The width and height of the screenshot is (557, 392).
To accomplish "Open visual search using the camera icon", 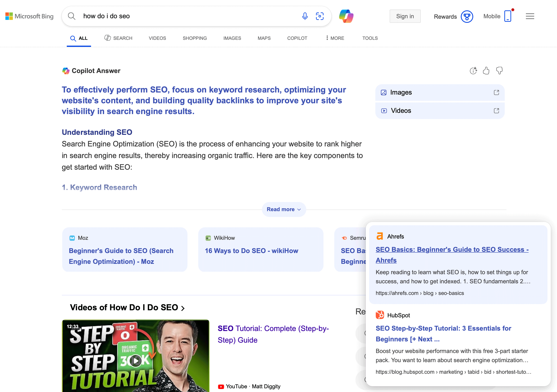I will click(320, 16).
